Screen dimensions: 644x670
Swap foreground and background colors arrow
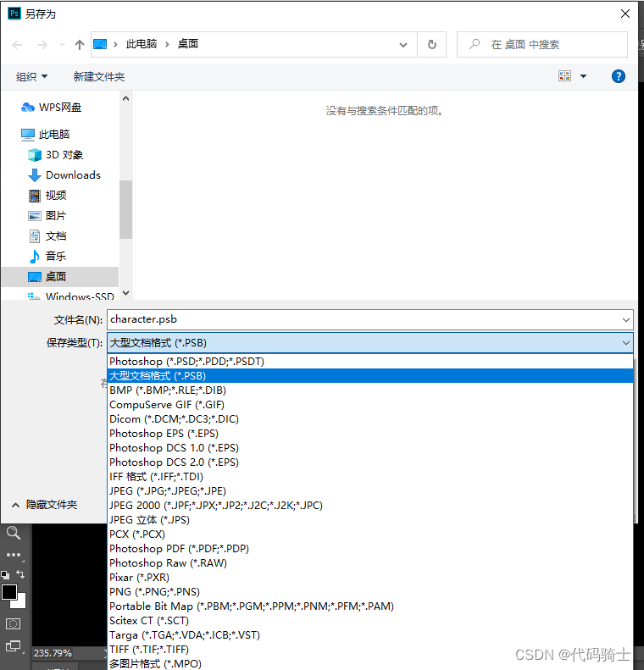(x=20, y=573)
